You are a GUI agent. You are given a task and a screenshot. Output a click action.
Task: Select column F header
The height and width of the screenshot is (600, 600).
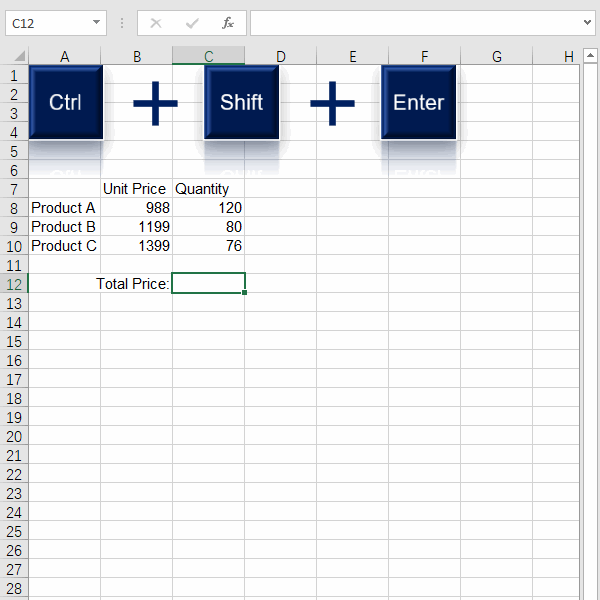point(424,56)
